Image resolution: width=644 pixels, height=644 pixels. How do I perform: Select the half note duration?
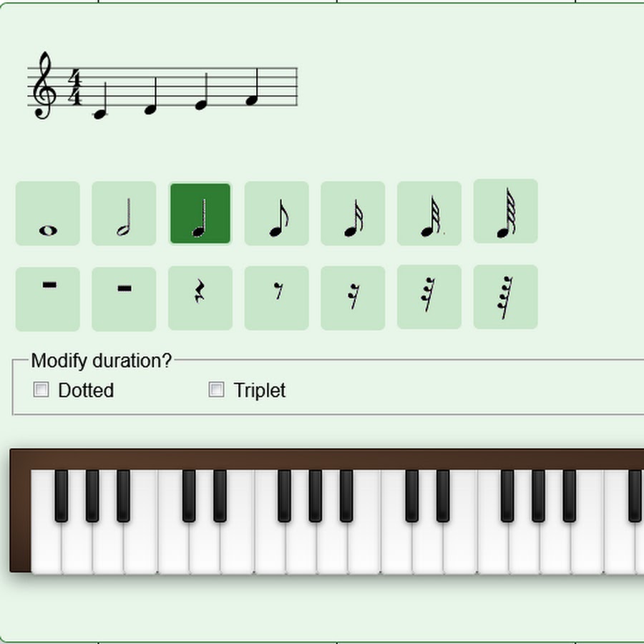click(x=124, y=213)
